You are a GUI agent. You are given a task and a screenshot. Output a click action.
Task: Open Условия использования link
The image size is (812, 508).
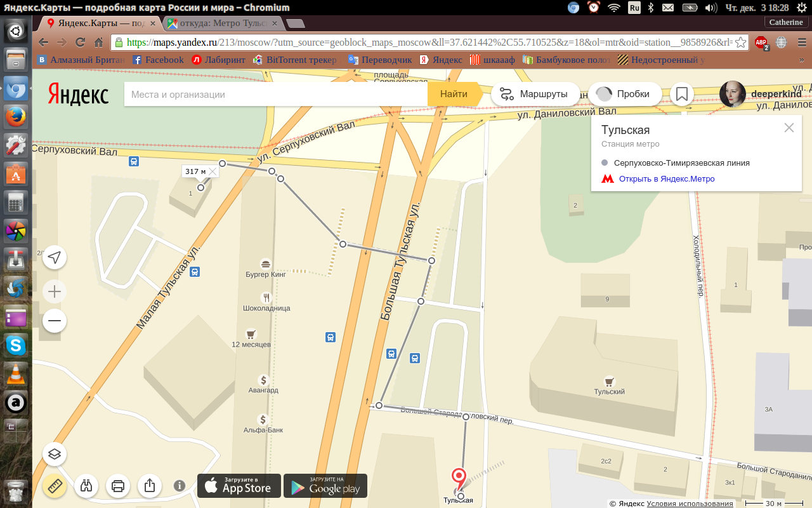click(x=690, y=504)
